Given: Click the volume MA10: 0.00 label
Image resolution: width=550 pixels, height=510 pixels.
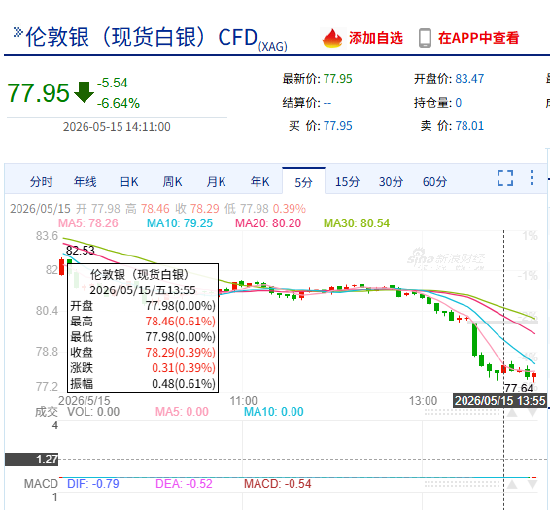Looking at the screenshot, I should [274, 412].
